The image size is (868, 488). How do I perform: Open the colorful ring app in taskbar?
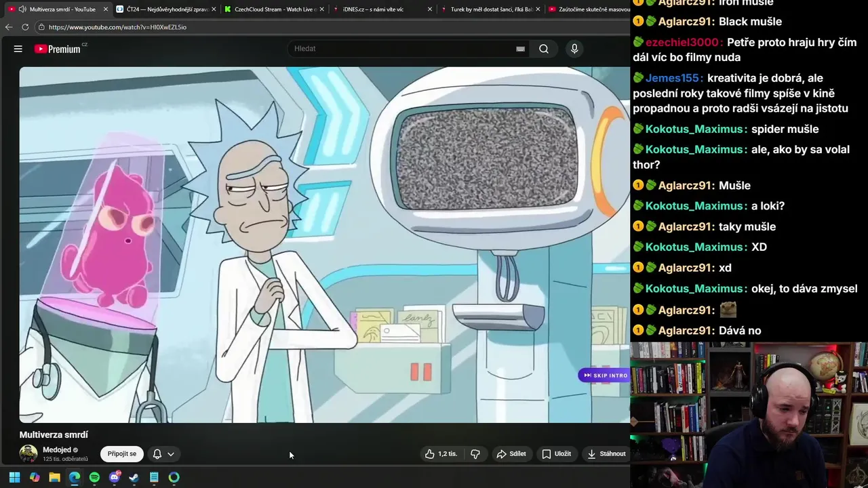pos(174,477)
